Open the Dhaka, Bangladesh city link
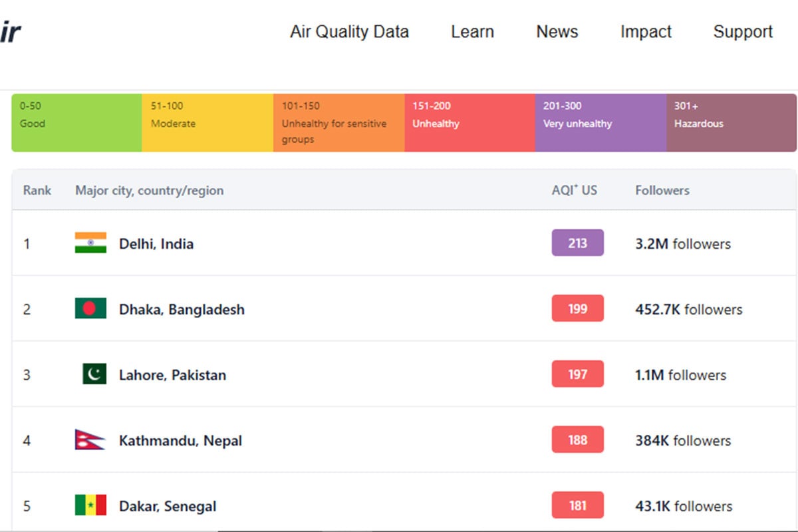 [x=182, y=309]
